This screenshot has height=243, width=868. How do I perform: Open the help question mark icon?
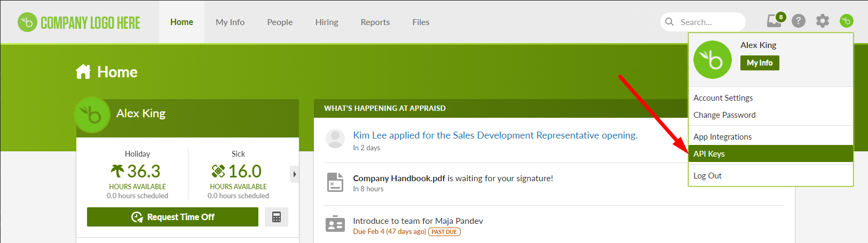click(799, 21)
